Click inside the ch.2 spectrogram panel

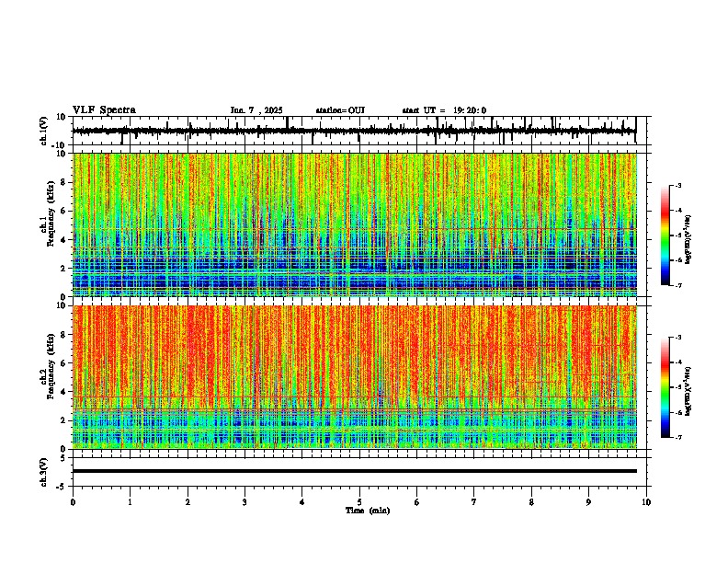coord(355,377)
